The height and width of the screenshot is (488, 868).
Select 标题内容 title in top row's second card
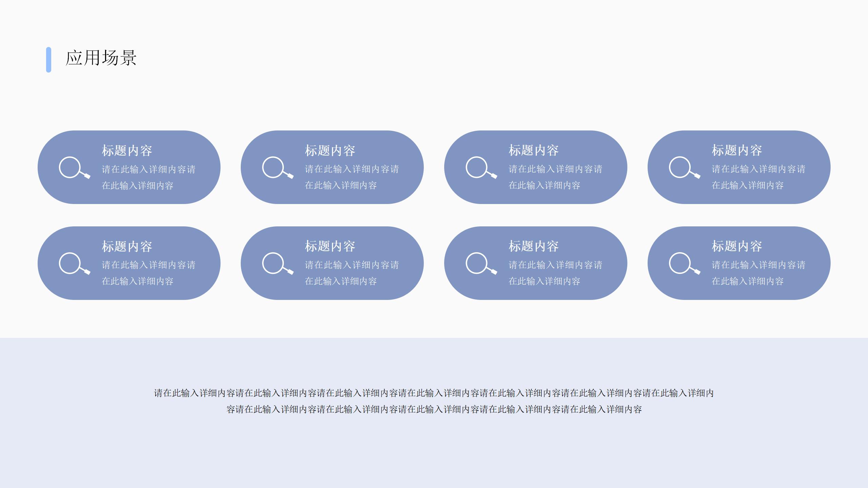(330, 150)
